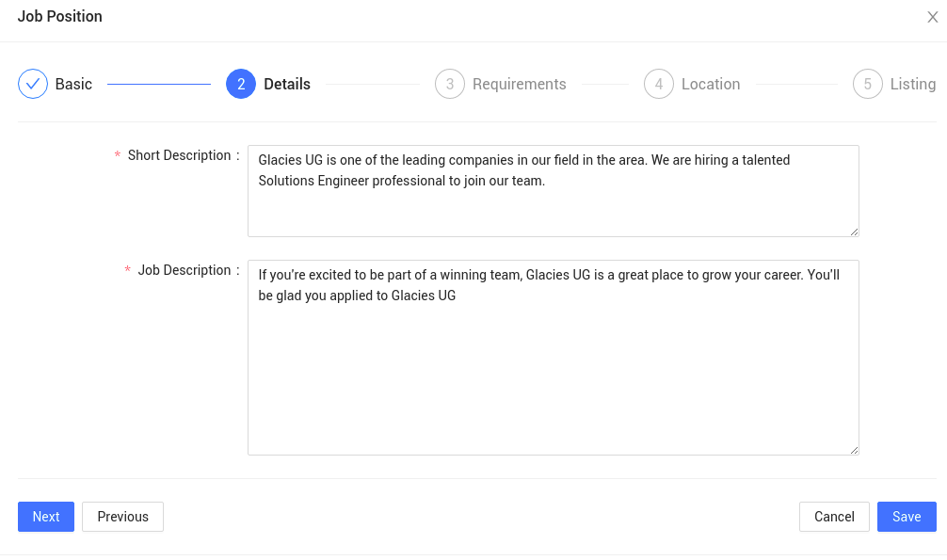Cancel the job position form
The width and height of the screenshot is (947, 560).
pyautogui.click(x=834, y=517)
